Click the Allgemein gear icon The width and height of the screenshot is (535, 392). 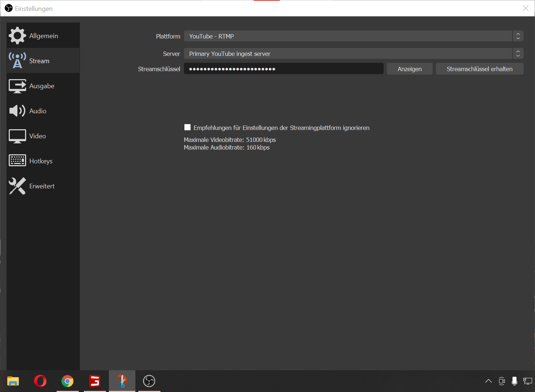[x=17, y=36]
